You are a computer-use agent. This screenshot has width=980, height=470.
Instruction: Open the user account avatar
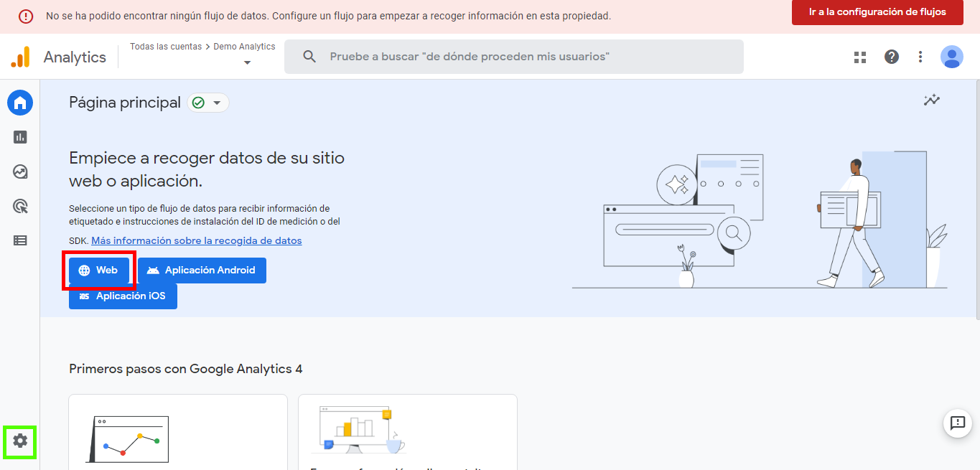point(952,57)
